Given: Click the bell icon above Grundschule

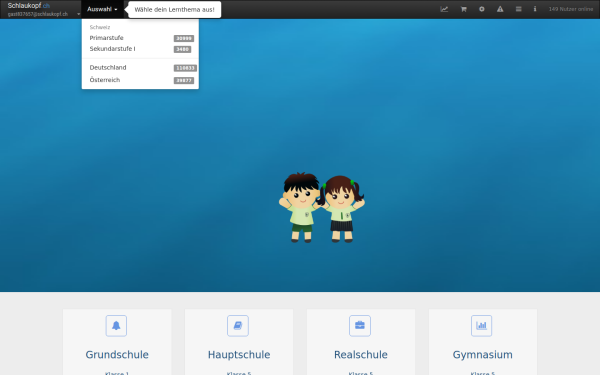Looking at the screenshot, I should (116, 326).
